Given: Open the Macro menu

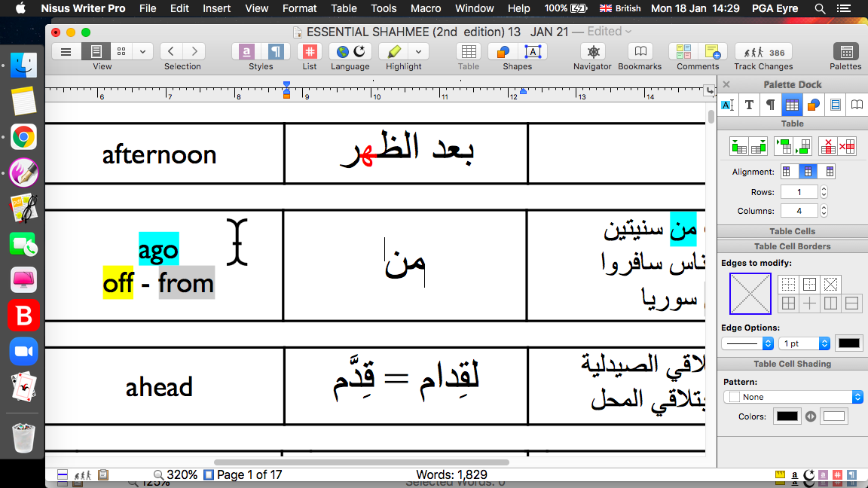Looking at the screenshot, I should click(x=426, y=8).
